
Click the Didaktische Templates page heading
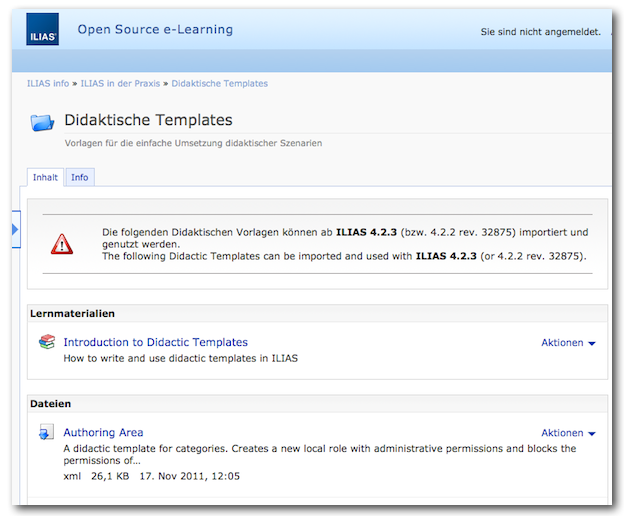click(x=148, y=120)
